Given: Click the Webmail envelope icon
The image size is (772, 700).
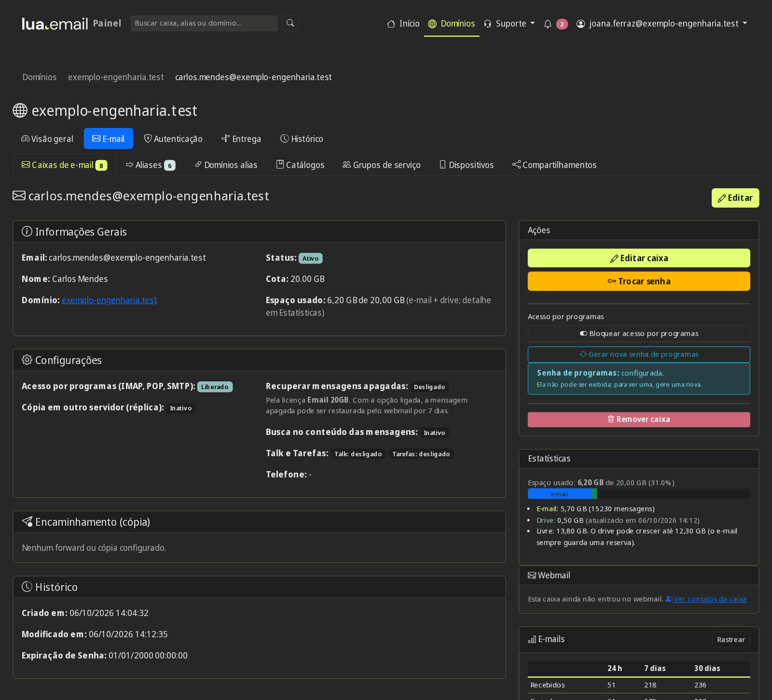Looking at the screenshot, I should pos(532,575).
